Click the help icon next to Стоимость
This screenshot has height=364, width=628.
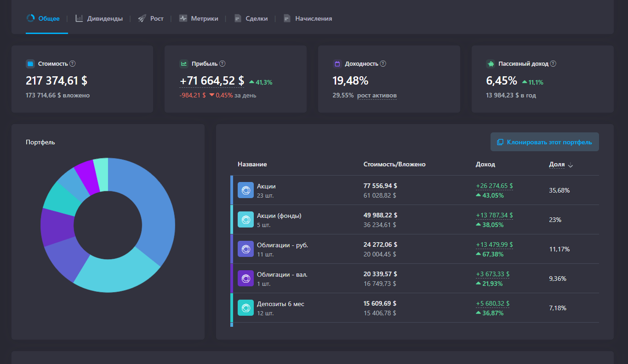coord(73,64)
